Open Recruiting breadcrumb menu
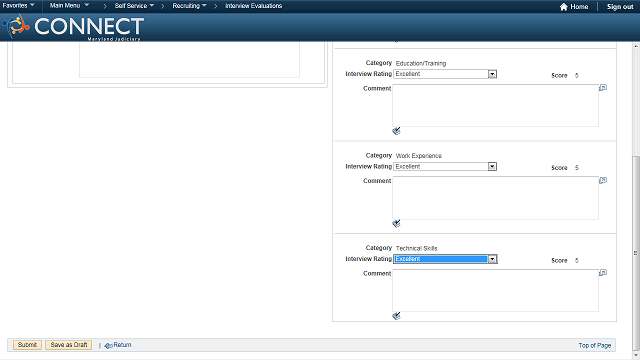 point(189,6)
